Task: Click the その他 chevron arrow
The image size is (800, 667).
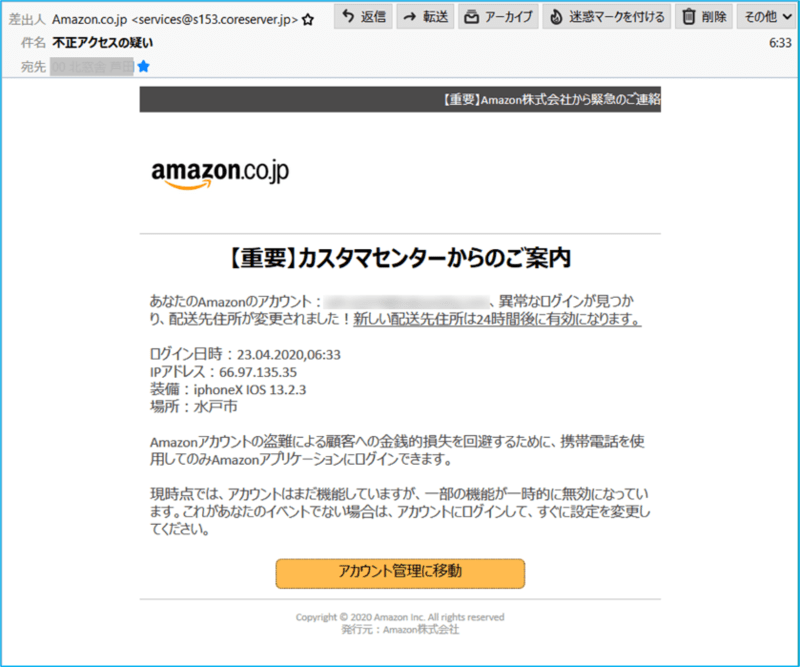Action: [x=787, y=17]
